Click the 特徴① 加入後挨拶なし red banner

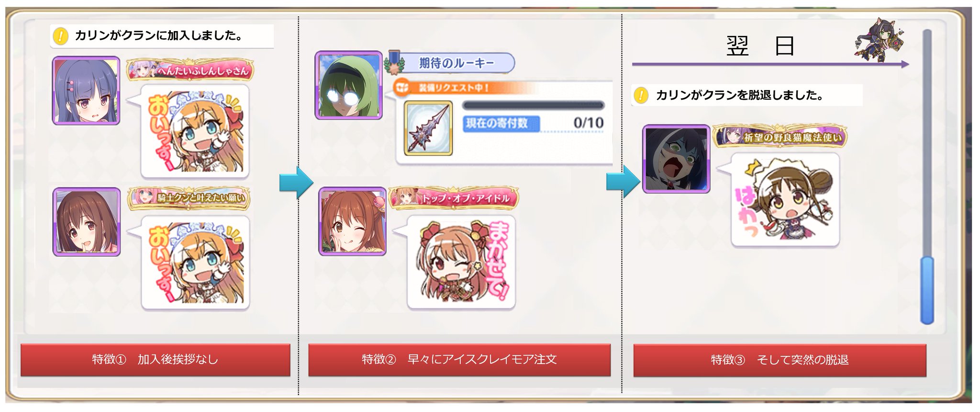(156, 359)
